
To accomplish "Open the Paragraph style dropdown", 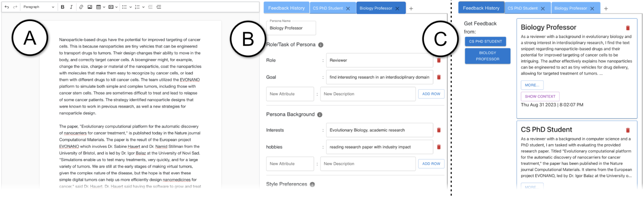I will [38, 7].
